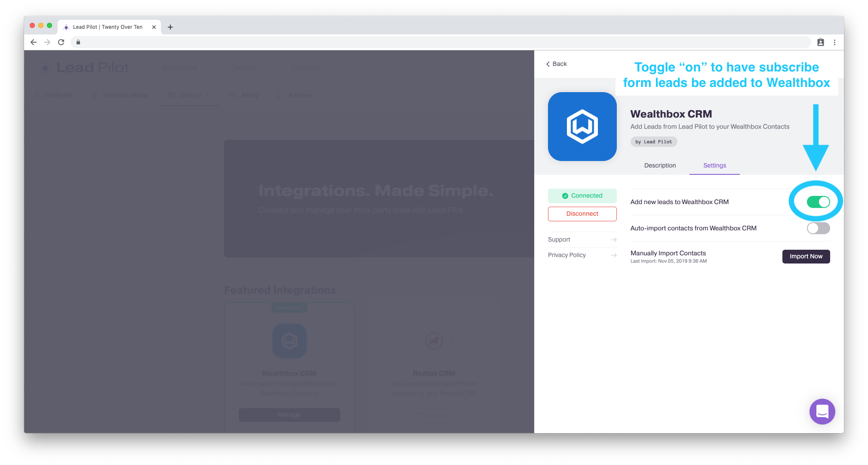The height and width of the screenshot is (465, 868).
Task: Select the Settings tab in Wealthbox panel
Action: (x=714, y=165)
